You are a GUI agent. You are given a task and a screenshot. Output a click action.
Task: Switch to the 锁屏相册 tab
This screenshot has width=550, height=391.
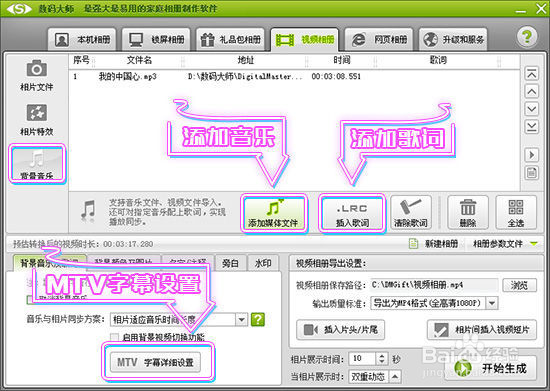(156, 40)
